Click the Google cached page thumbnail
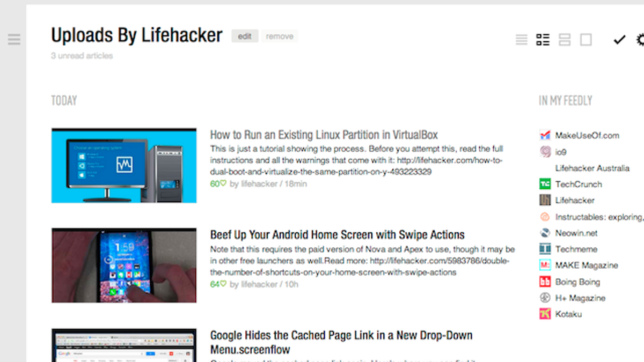This screenshot has width=644, height=362. pos(124,345)
